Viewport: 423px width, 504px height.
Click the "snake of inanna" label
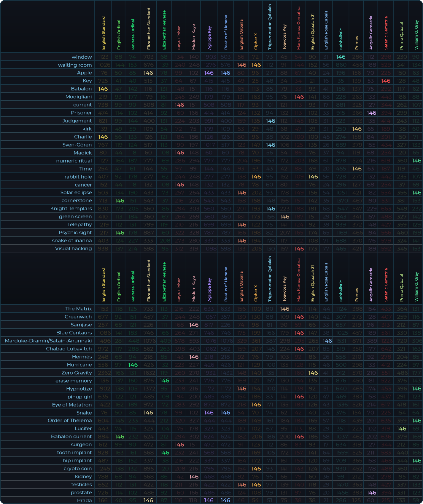pyautogui.click(x=72, y=241)
